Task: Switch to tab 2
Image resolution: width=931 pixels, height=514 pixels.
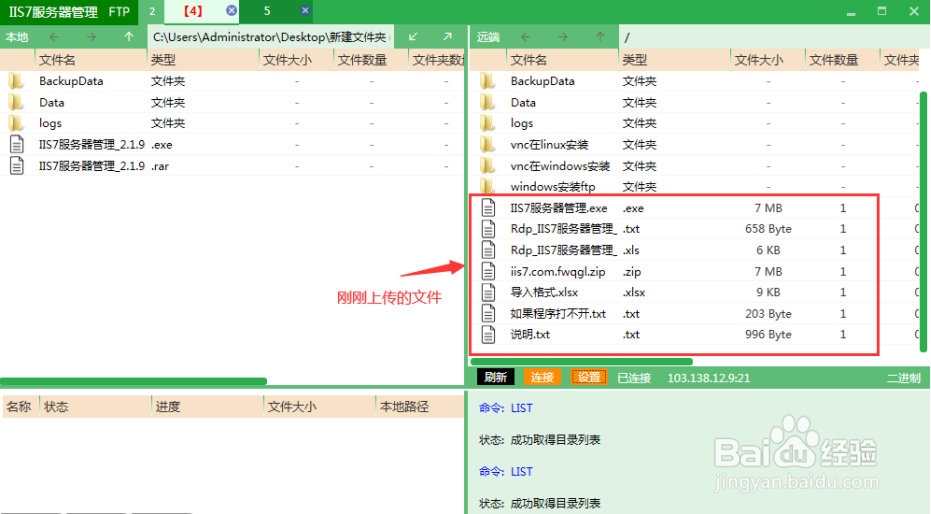Action: pyautogui.click(x=152, y=11)
